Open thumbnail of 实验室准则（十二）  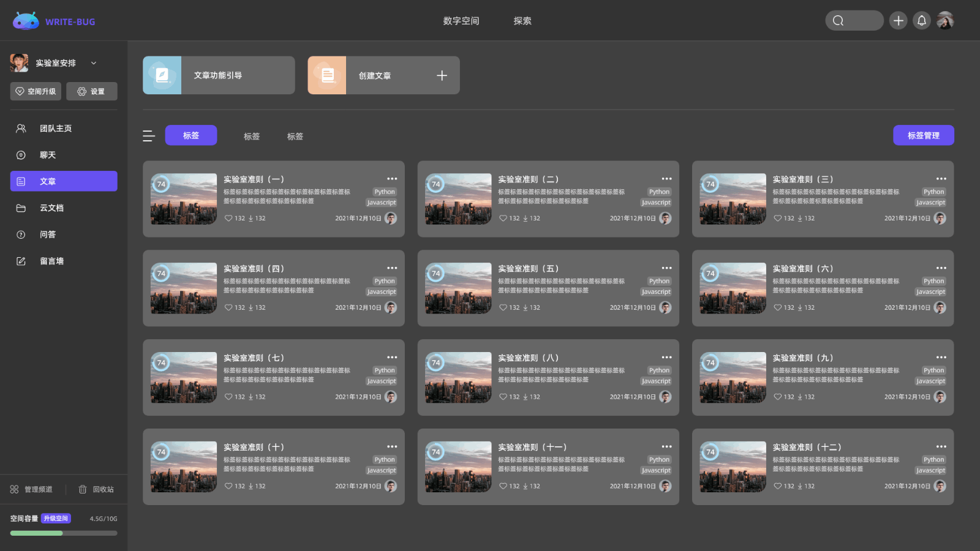tap(733, 467)
